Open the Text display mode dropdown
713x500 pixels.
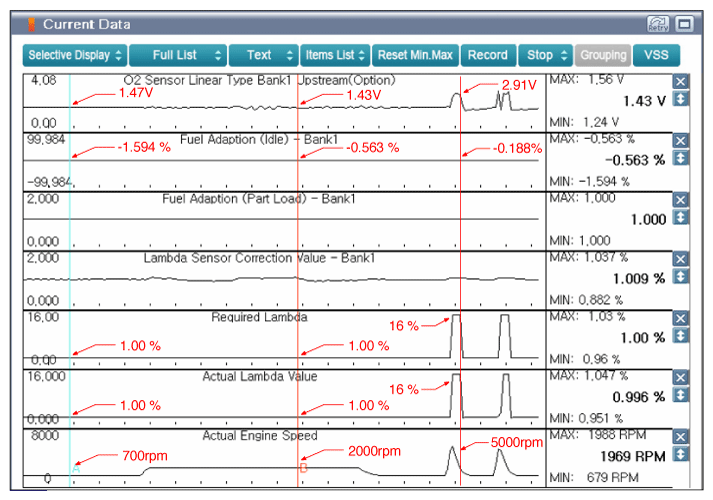(264, 55)
